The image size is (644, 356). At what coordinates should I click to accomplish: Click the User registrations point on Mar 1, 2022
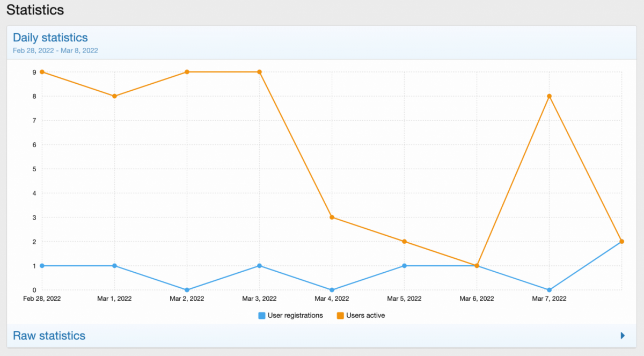[114, 266]
